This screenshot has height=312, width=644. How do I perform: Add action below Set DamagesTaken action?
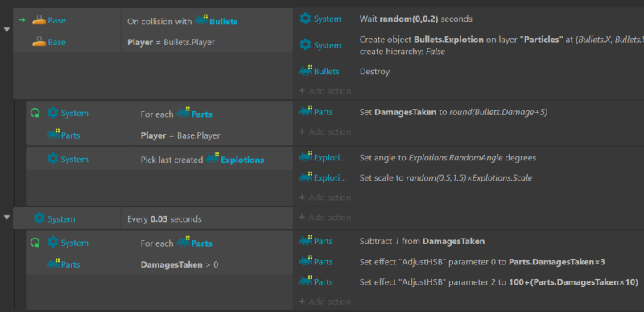[325, 131]
